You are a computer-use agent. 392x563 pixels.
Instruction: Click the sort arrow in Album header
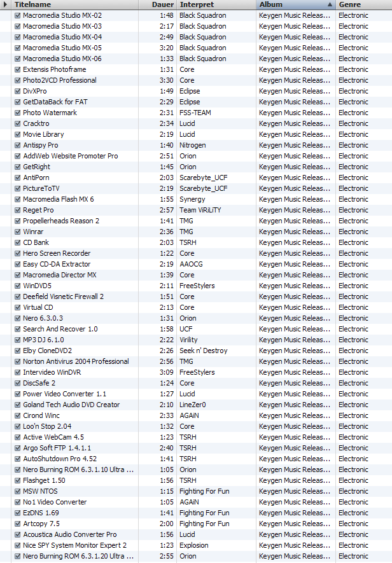tap(330, 4)
